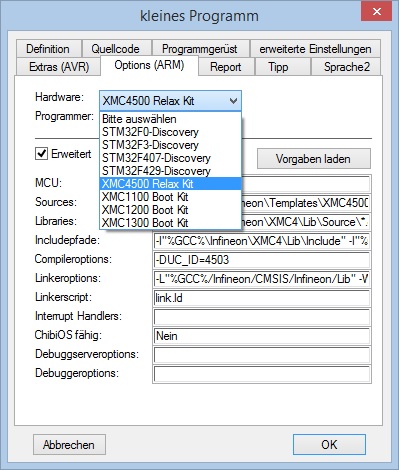The height and width of the screenshot is (470, 399).
Task: Click into the Compileroptions field
Action: pyautogui.click(x=262, y=260)
